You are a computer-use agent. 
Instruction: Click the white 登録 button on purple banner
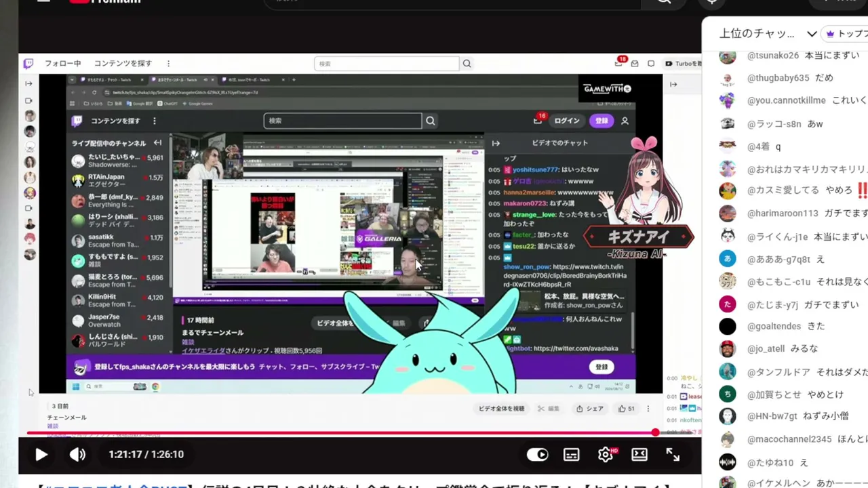click(601, 367)
